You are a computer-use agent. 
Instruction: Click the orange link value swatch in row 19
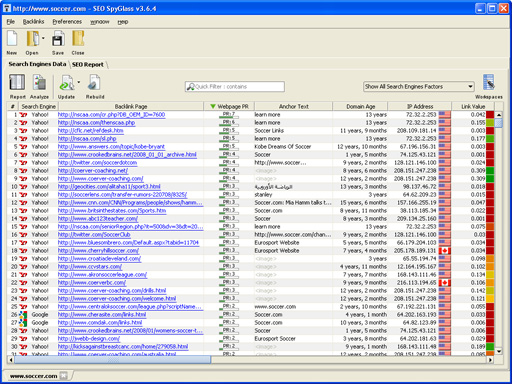490,259
